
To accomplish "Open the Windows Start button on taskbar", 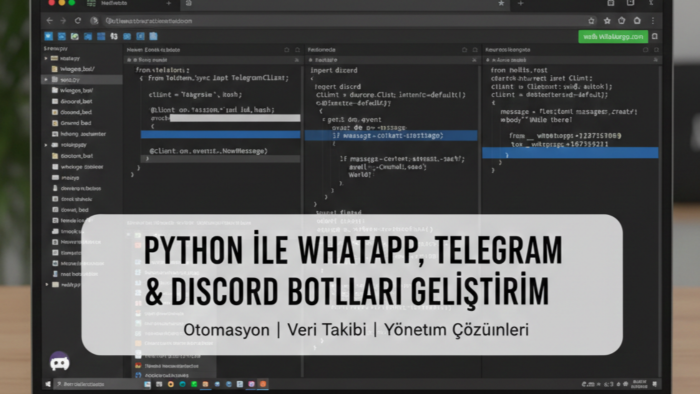I will (x=48, y=384).
